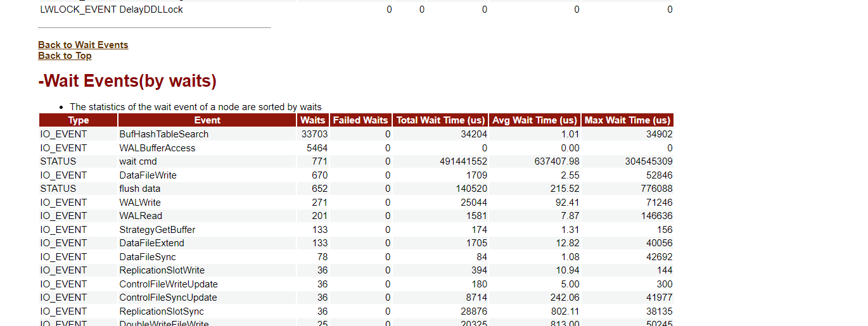
Task: Click the IO_EVENT type of BufHashTableSearch
Action: 63,134
